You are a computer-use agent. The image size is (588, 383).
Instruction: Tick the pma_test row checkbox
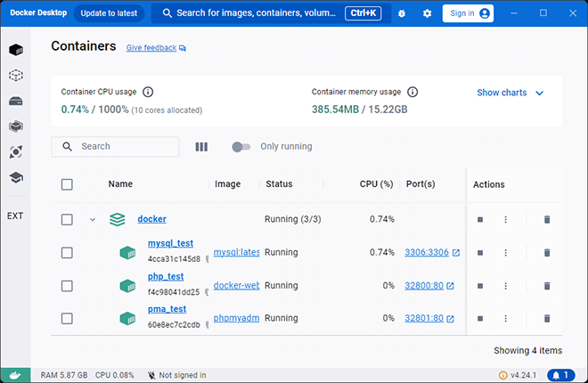click(x=67, y=319)
